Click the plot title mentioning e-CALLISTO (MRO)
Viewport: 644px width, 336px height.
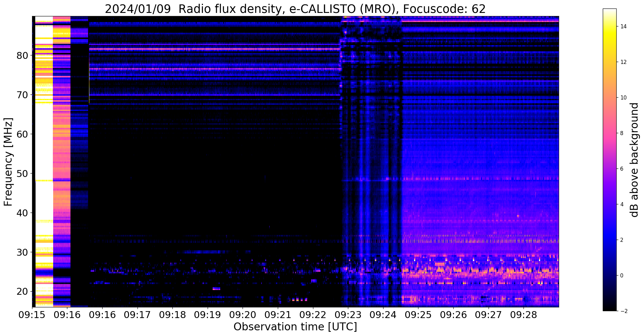295,9
